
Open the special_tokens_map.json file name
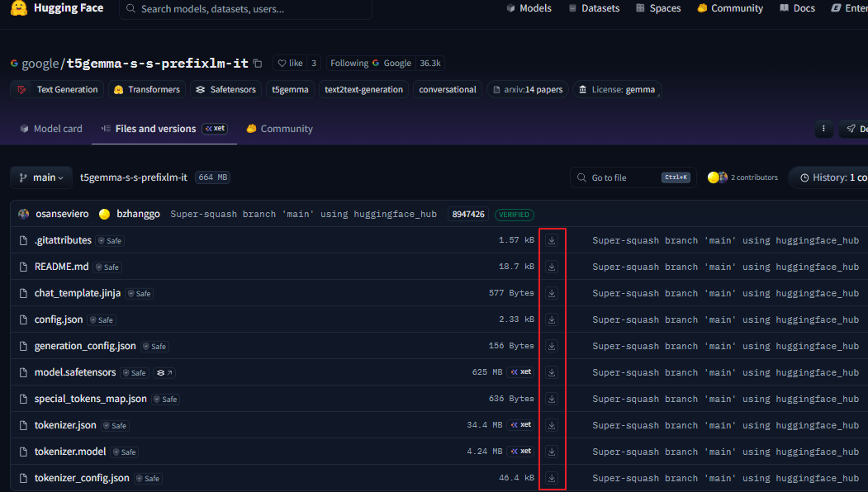[x=91, y=399]
